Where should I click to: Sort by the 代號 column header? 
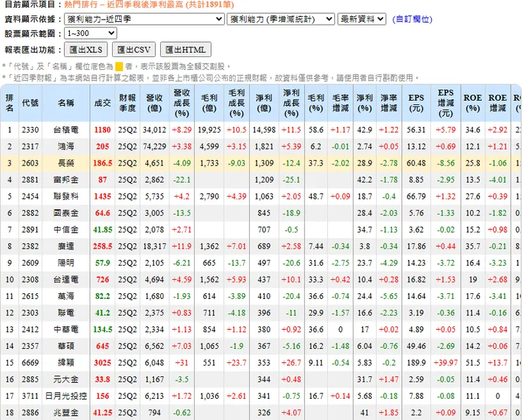tap(30, 103)
